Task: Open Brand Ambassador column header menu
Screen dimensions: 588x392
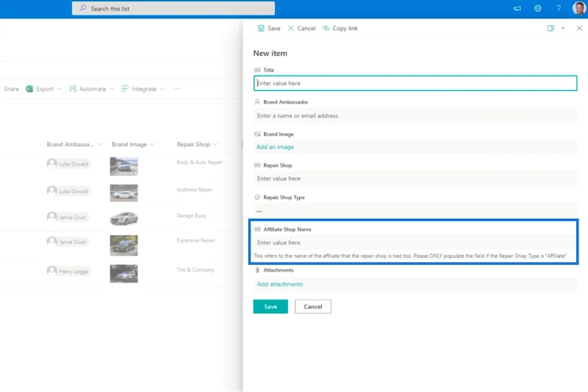Action: 74,144
